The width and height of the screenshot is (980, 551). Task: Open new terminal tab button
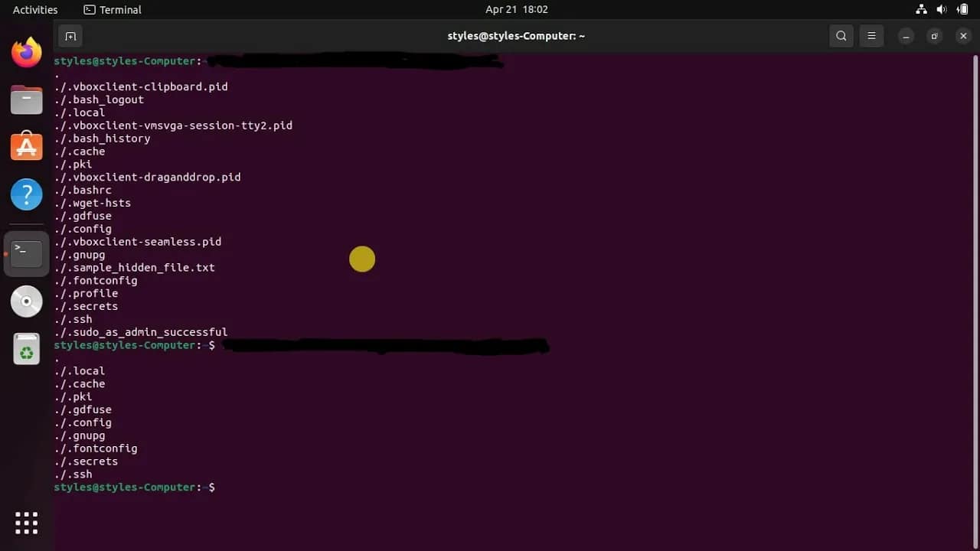click(x=70, y=36)
